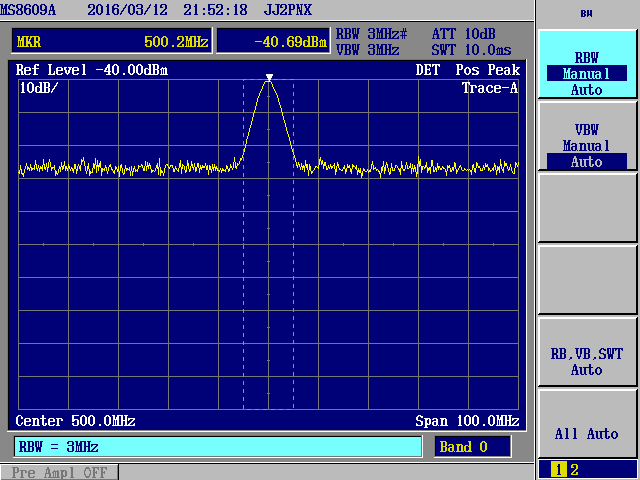Viewport: 640px width, 480px height.
Task: Click the Pre Ampl OFF status label
Action: point(59,472)
